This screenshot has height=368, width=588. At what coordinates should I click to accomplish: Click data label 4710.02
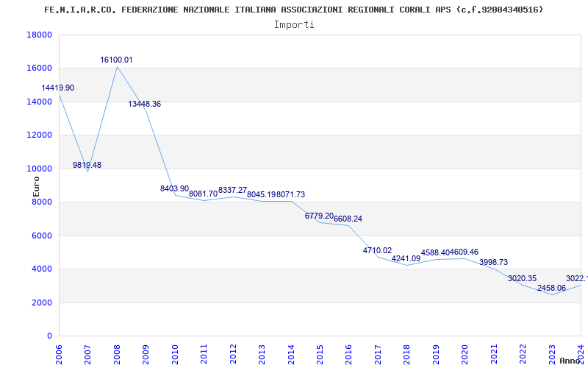point(377,250)
